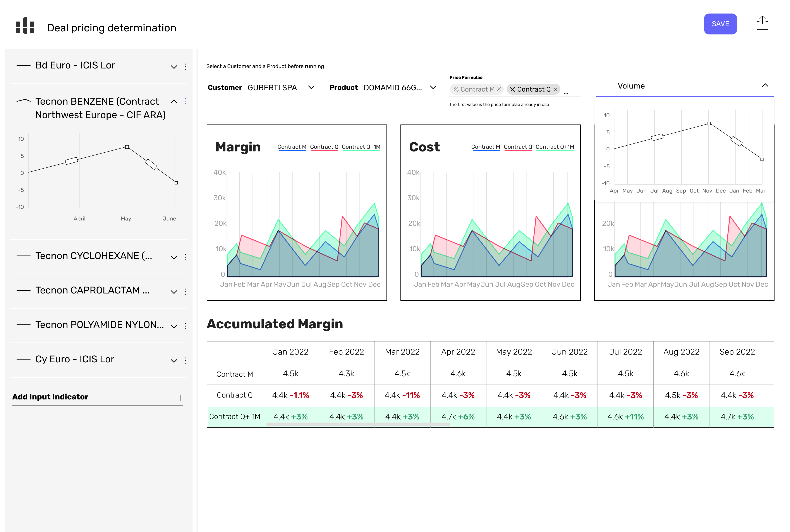
Task: Collapse the Volume panel chevron
Action: pos(765,85)
